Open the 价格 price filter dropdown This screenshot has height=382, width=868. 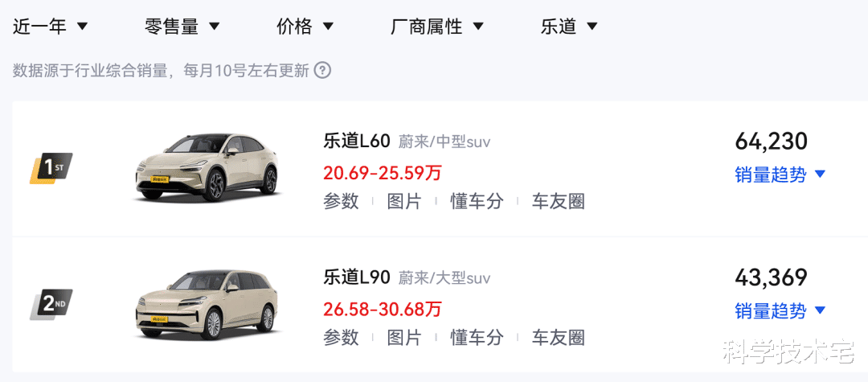tap(305, 27)
